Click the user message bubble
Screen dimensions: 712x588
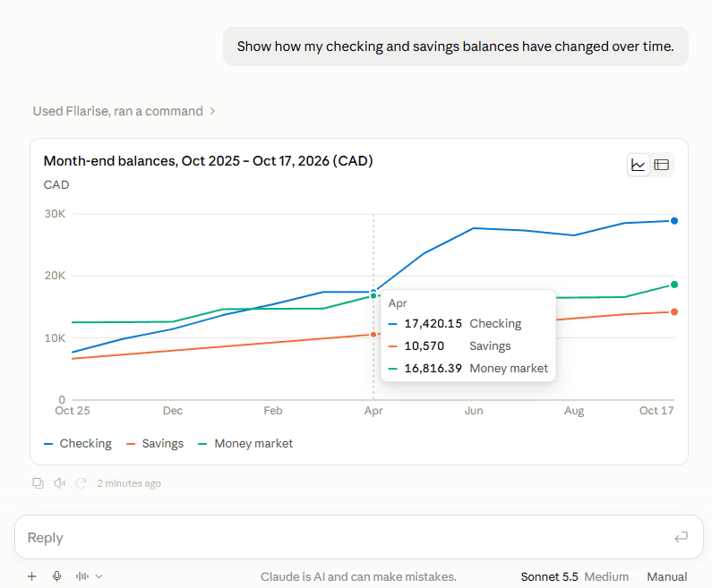click(456, 47)
